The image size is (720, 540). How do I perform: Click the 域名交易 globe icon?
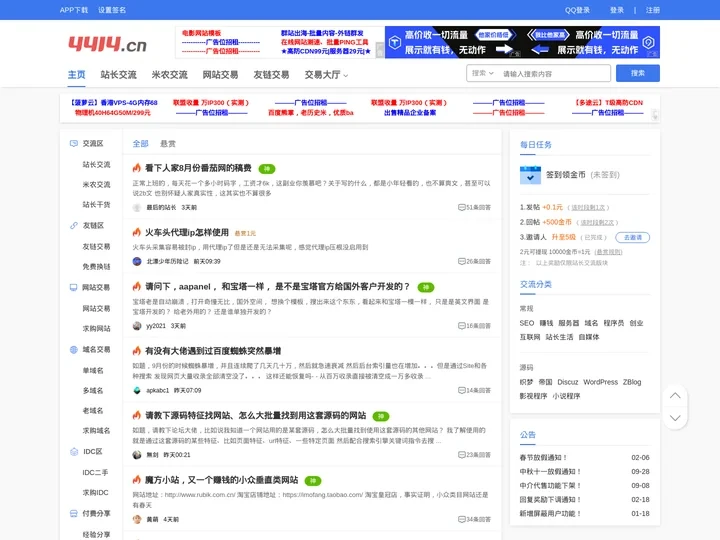(73, 349)
